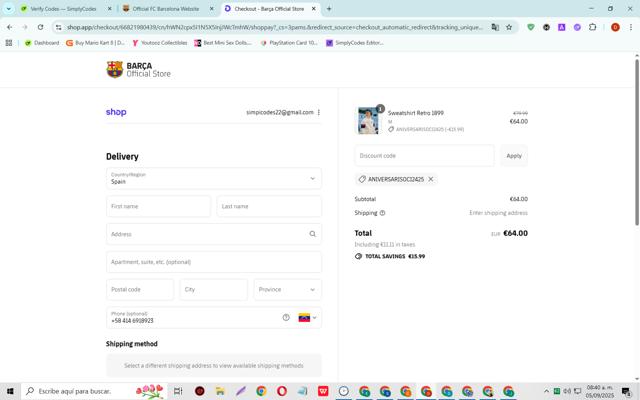The height and width of the screenshot is (400, 640).
Task: Open the Youtooz Collectibles bookmark
Action: pyautogui.click(x=160, y=43)
